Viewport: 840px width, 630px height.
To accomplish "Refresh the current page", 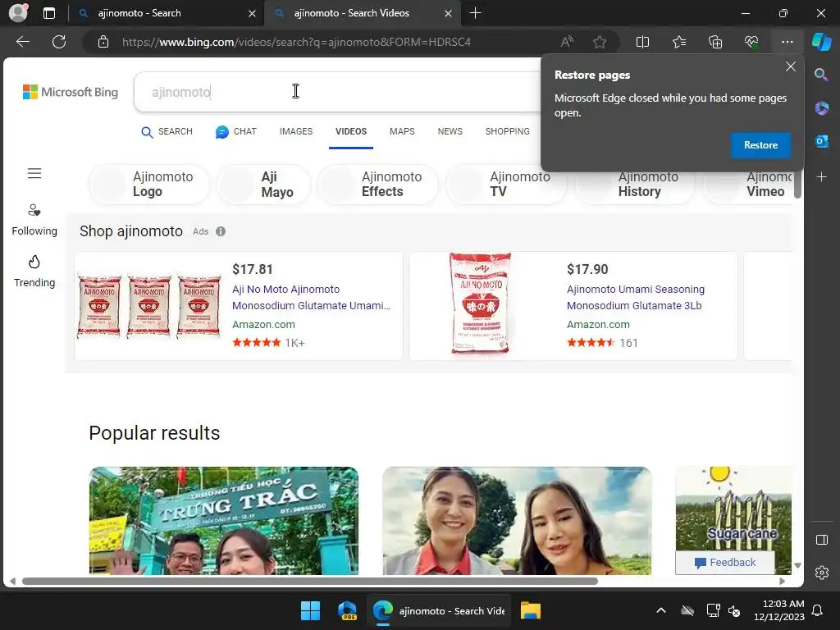I will pos(59,42).
